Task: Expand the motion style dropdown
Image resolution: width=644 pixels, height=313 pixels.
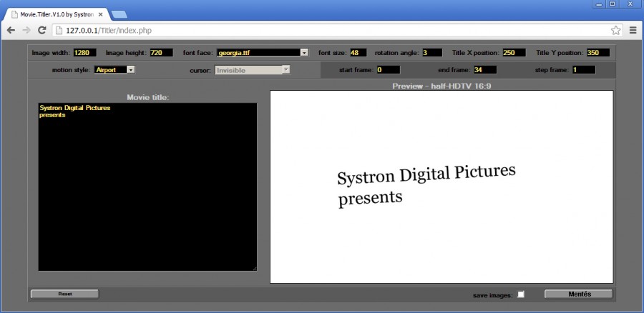Action: 114,70
